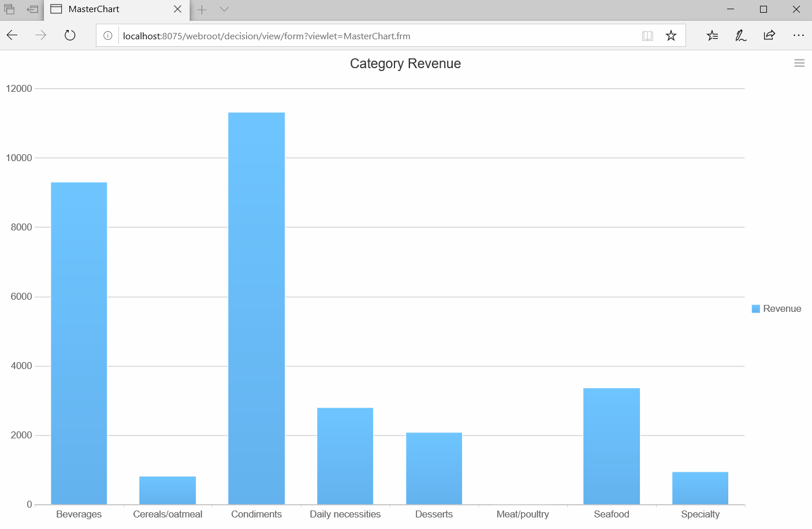812x529 pixels.
Task: Open the chart hamburger menu
Action: click(799, 62)
